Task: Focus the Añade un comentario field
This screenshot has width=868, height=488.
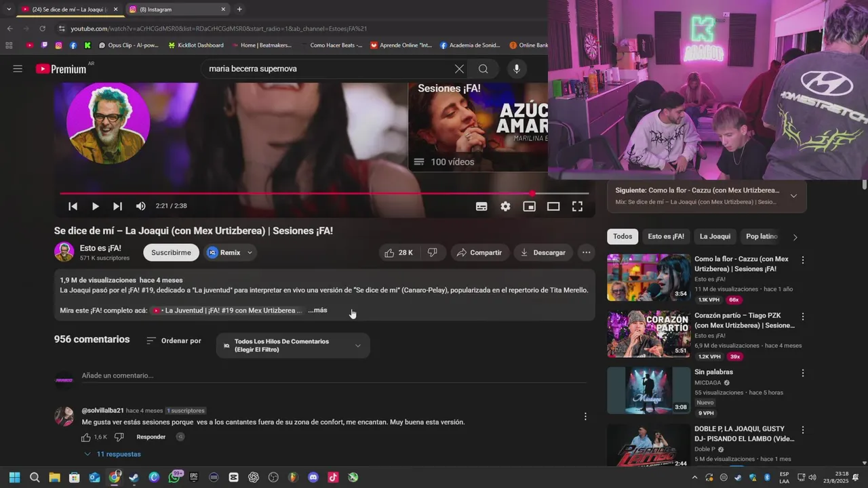Action: point(334,375)
